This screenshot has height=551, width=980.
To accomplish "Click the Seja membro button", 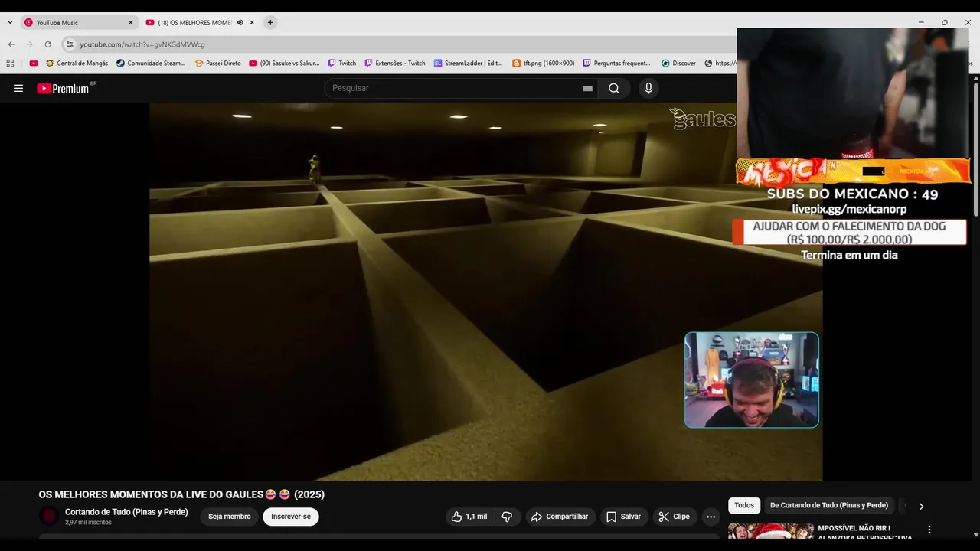I will [x=230, y=517].
